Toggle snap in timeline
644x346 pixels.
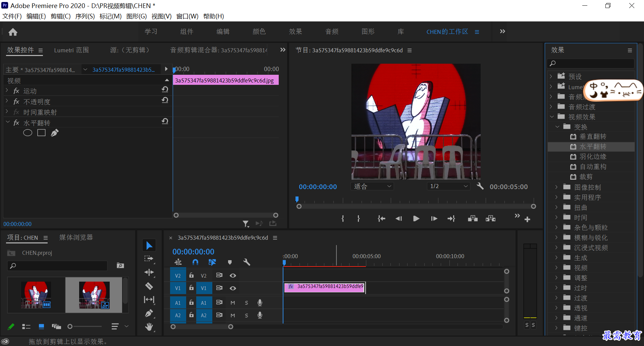[x=195, y=262]
